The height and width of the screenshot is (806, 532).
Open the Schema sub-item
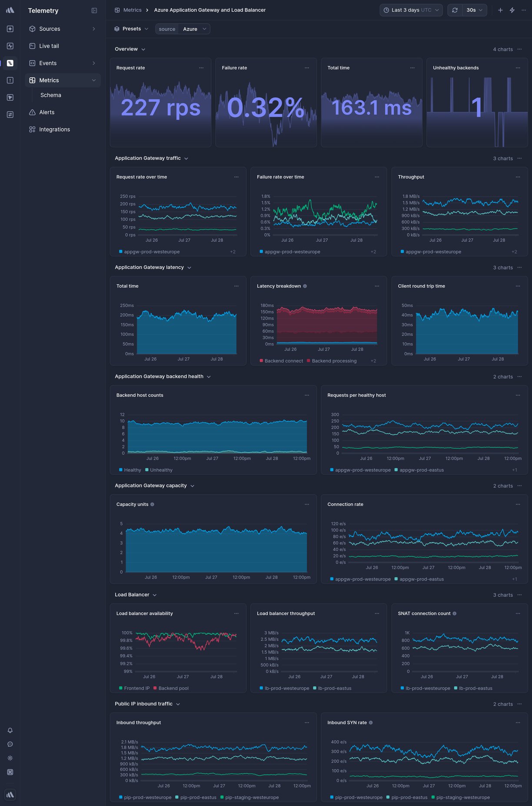click(x=51, y=95)
